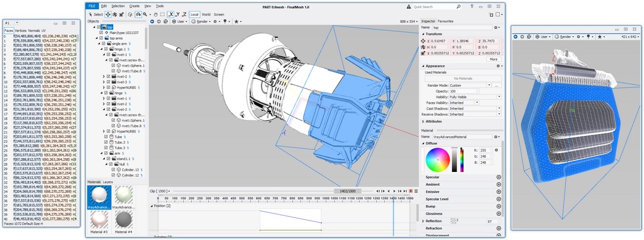Toggle the Y axis constraint

[178, 14]
